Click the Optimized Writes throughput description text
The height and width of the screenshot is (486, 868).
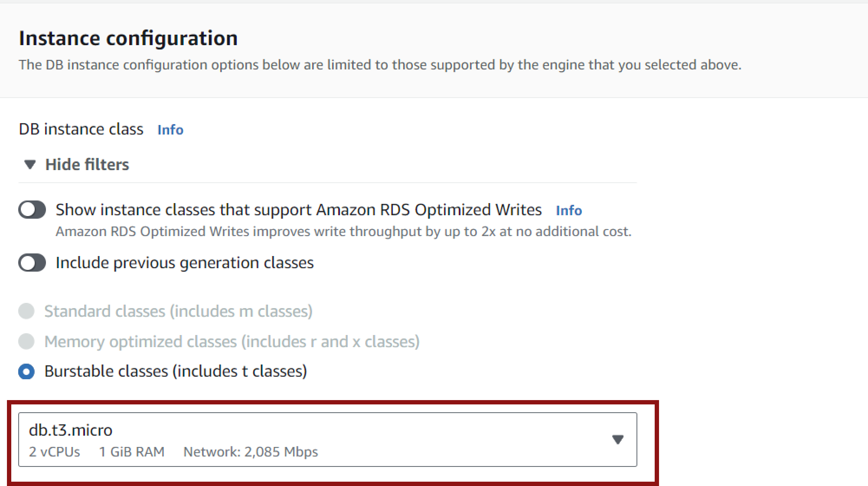pos(343,232)
